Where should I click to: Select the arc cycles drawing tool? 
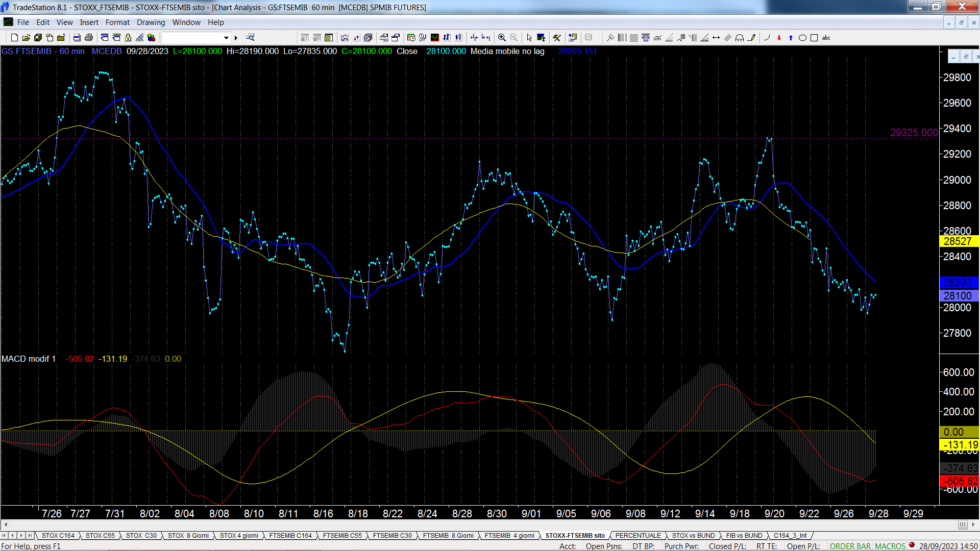pos(740,37)
